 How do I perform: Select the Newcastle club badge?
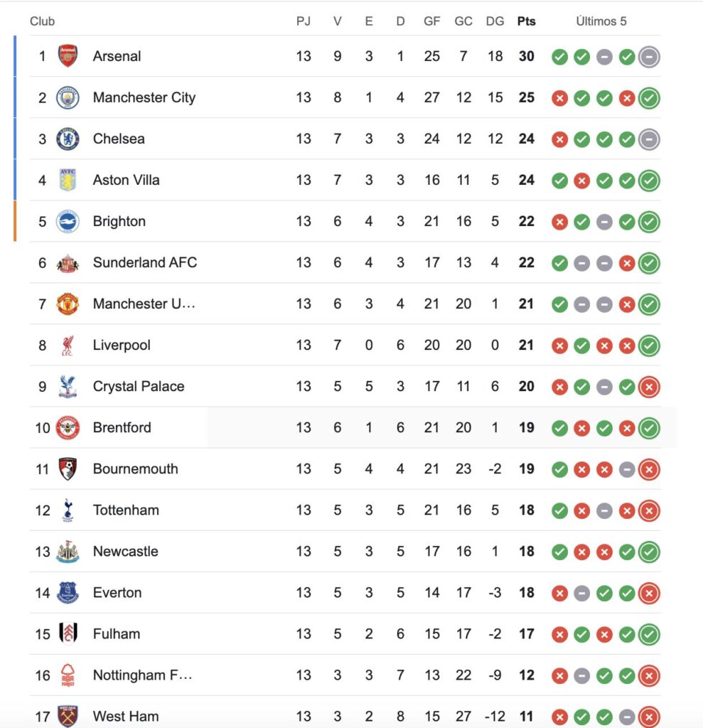click(68, 551)
